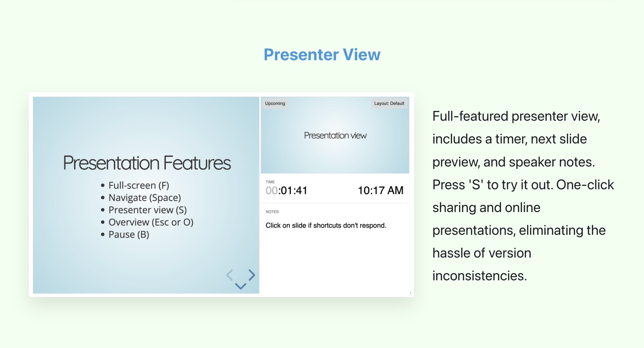Select the Presenter view (S) bullet
Viewport: 644px width, 348px height.
[x=148, y=210]
